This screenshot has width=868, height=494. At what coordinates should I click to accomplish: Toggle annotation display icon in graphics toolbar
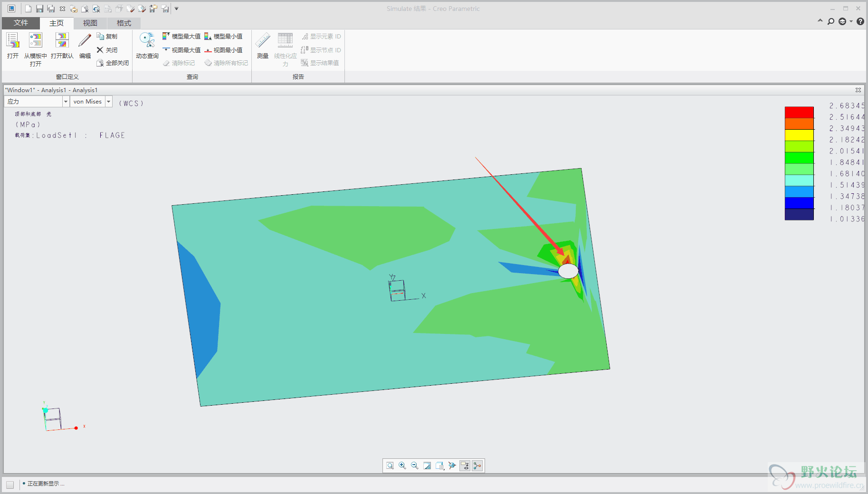(x=465, y=465)
